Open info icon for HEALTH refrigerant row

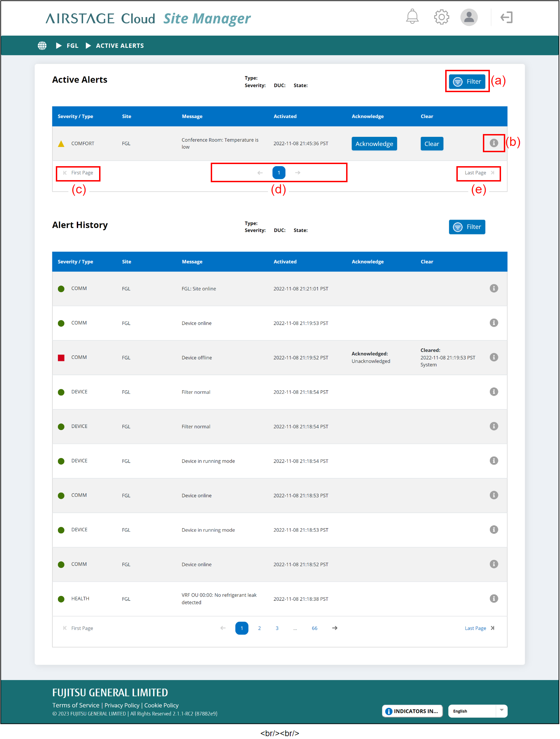tap(494, 599)
